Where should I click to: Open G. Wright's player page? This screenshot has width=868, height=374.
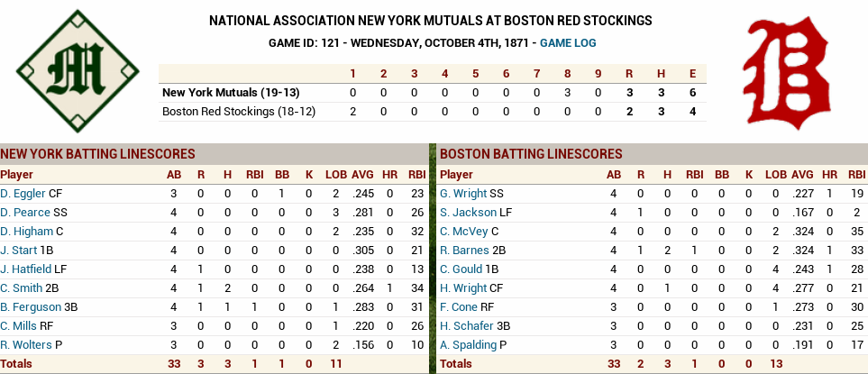tap(463, 193)
